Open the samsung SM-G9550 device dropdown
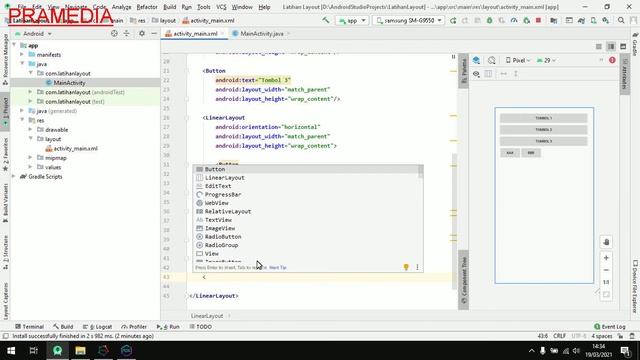 pos(409,20)
